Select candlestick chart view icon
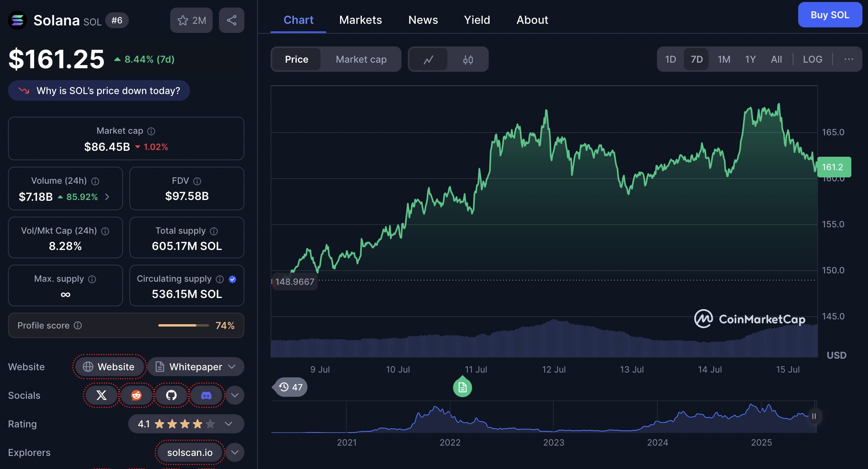The width and height of the screenshot is (868, 469). (468, 60)
